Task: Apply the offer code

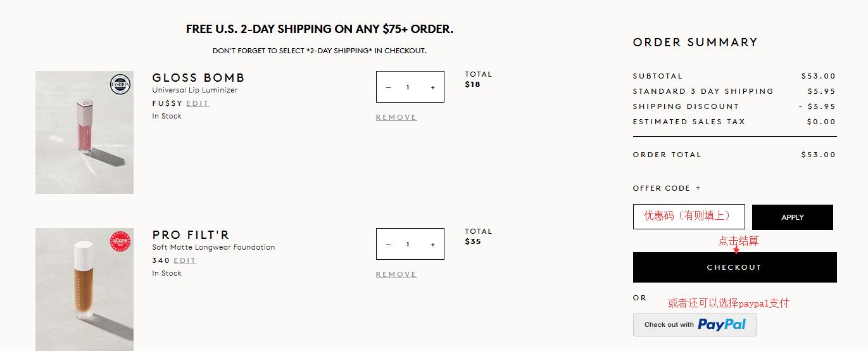Action: tap(792, 217)
